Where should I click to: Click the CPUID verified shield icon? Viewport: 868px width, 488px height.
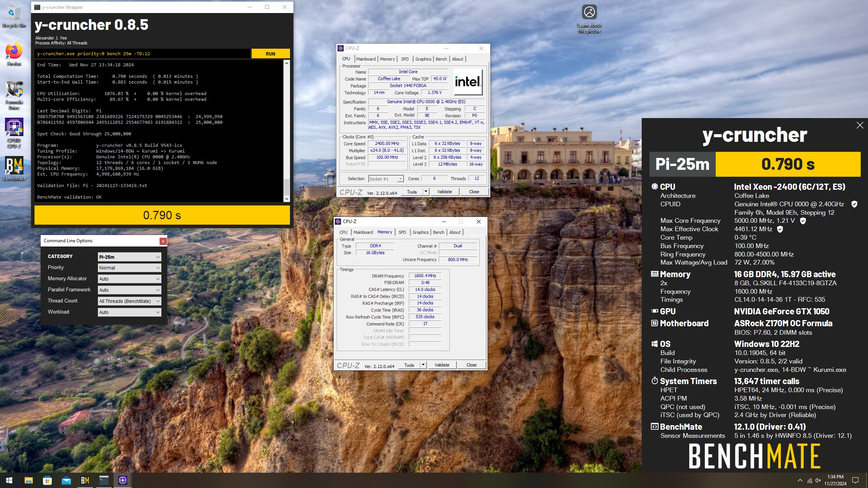(x=854, y=204)
